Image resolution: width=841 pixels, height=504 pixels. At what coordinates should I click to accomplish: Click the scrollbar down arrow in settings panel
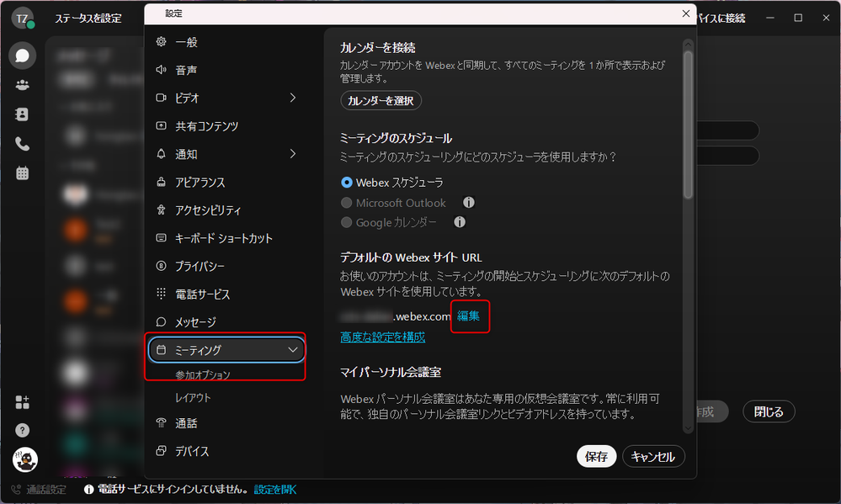pos(688,428)
